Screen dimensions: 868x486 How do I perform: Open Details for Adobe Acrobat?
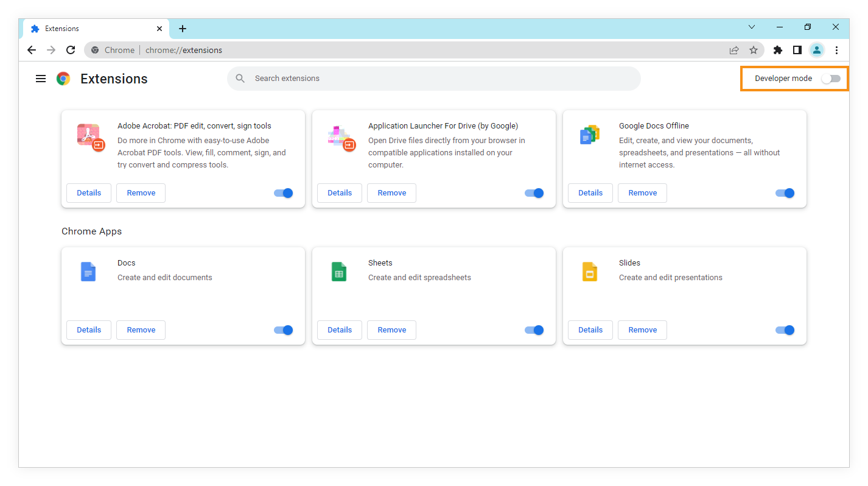click(x=89, y=193)
